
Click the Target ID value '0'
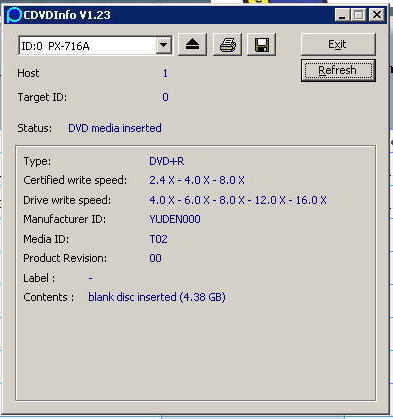tap(165, 97)
